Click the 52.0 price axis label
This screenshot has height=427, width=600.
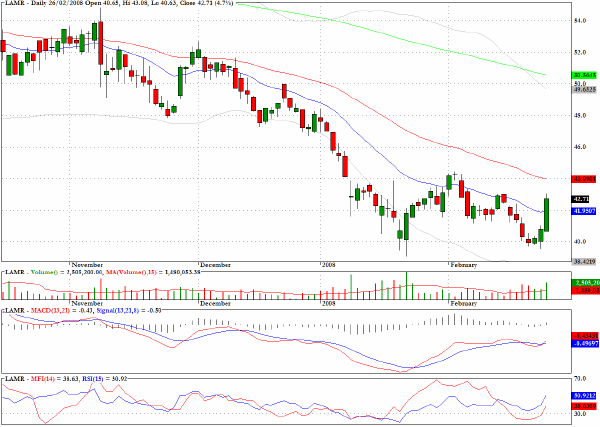pyautogui.click(x=580, y=52)
